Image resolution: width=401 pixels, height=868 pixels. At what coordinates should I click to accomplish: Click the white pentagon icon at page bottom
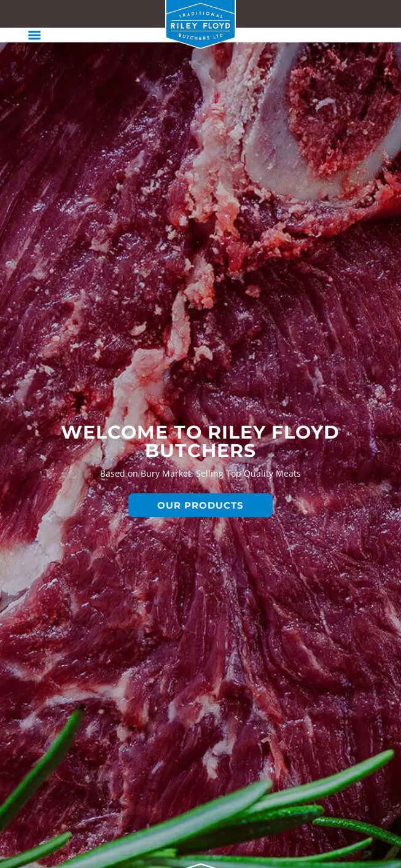200,865
